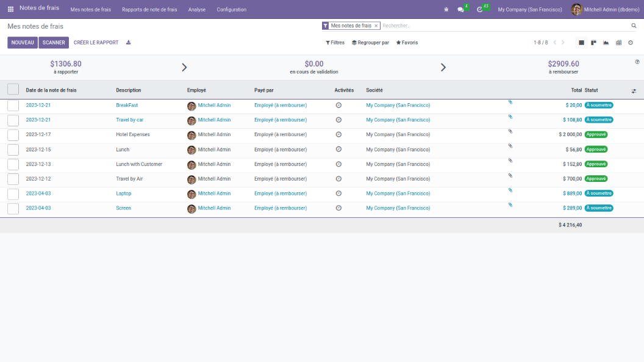The image size is (644, 362).
Task: Open the Favoris dropdown
Action: [x=407, y=43]
